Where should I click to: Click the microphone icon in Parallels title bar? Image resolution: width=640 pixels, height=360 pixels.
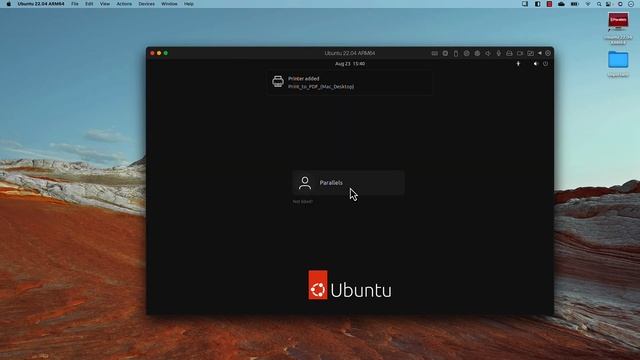click(499, 53)
